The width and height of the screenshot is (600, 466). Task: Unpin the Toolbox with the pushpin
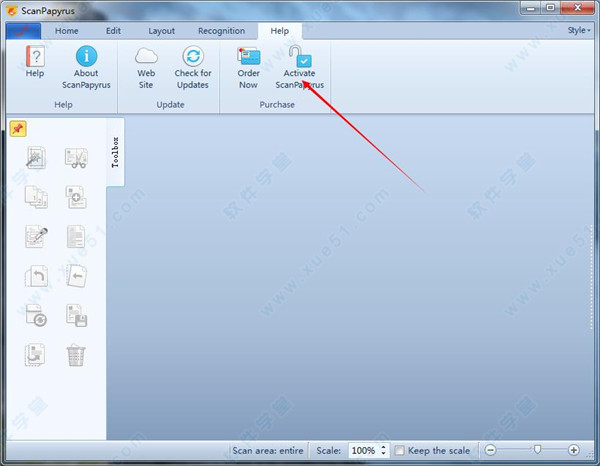(x=18, y=129)
